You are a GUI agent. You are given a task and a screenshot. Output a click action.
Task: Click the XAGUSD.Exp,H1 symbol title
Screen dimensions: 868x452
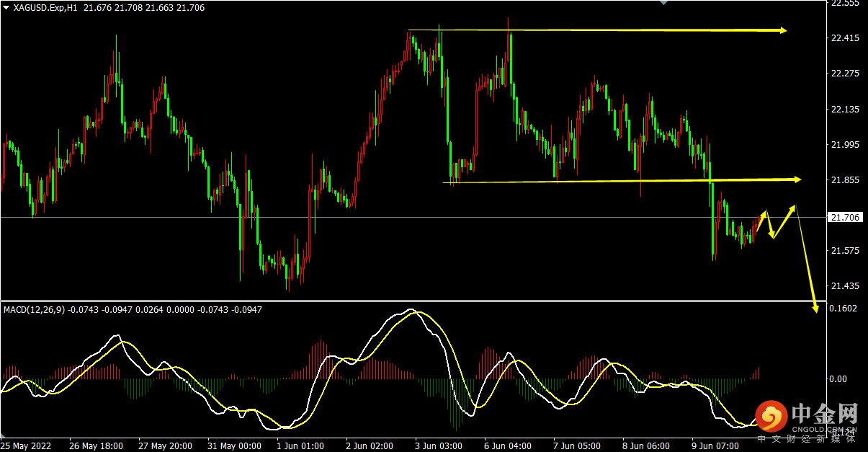(x=45, y=7)
